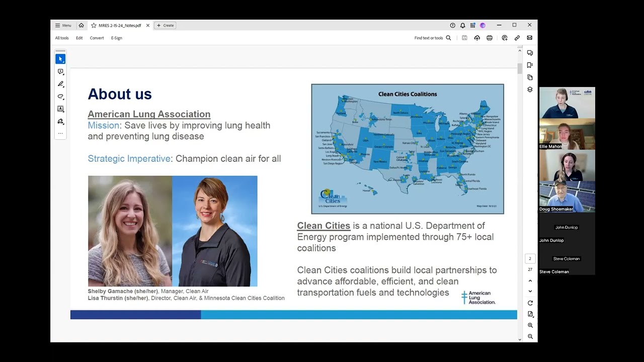Choose the add comment tool
Screen dimensions: 644x362
(60, 72)
